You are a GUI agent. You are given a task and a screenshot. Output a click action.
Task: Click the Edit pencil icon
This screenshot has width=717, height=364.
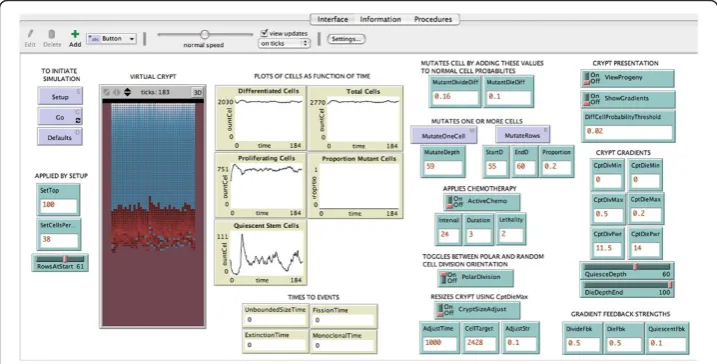30,34
